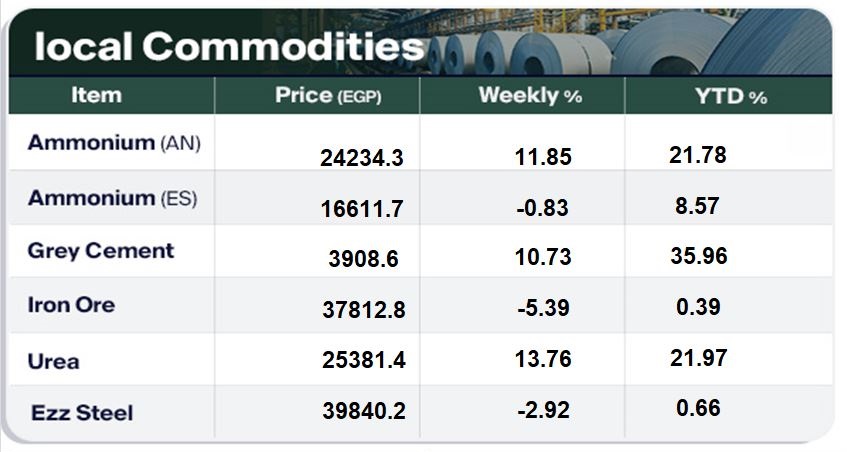Image resolution: width=847 pixels, height=452 pixels.
Task: Select Grey Cement YTD value 35.96
Action: point(698,255)
